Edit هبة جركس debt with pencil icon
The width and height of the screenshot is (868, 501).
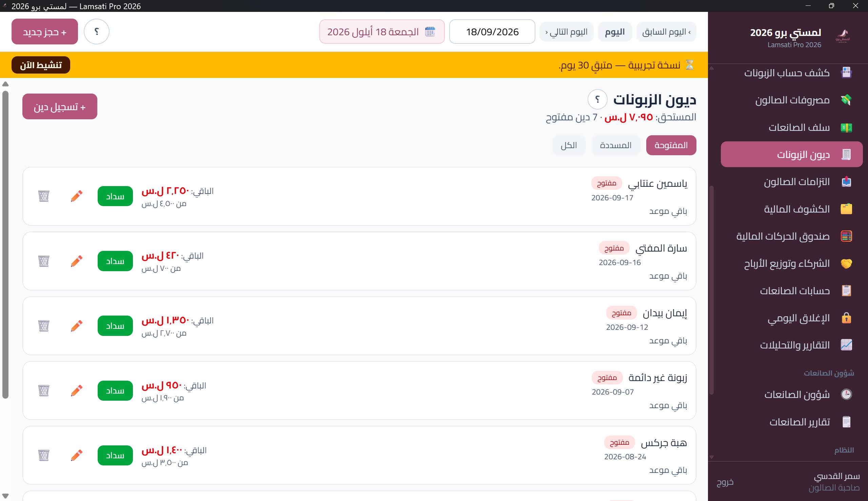click(x=77, y=455)
